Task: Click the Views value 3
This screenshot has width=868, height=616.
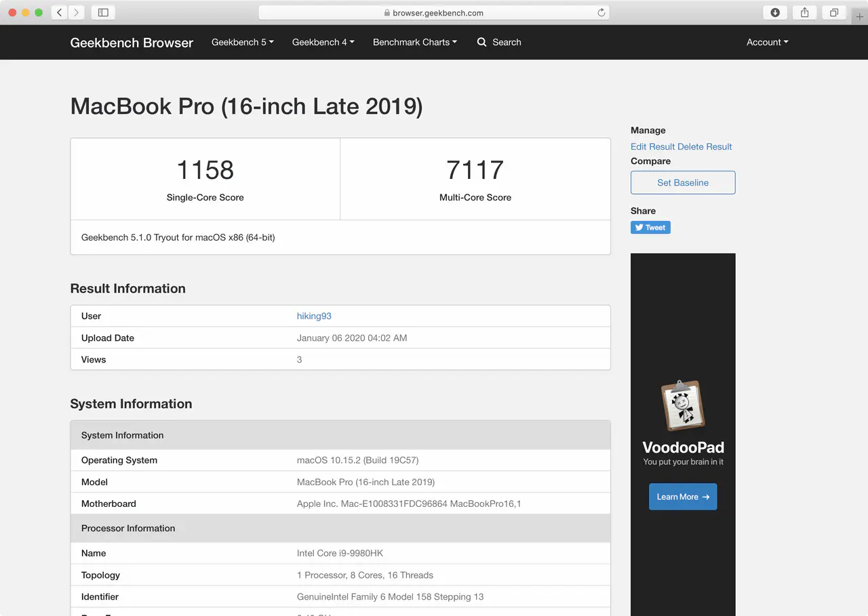Action: click(x=300, y=359)
